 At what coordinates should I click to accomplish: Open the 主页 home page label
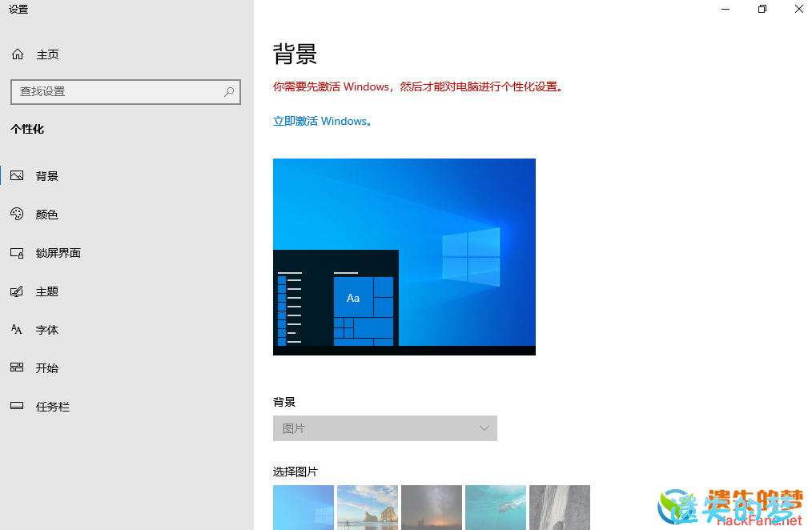pos(47,54)
